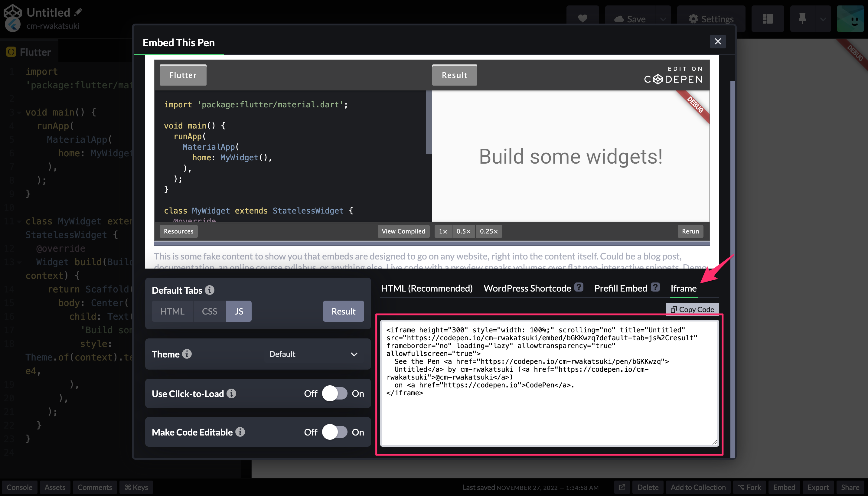Open Prefill Embed help question mark
Screen dimensions: 868x496
(x=655, y=287)
